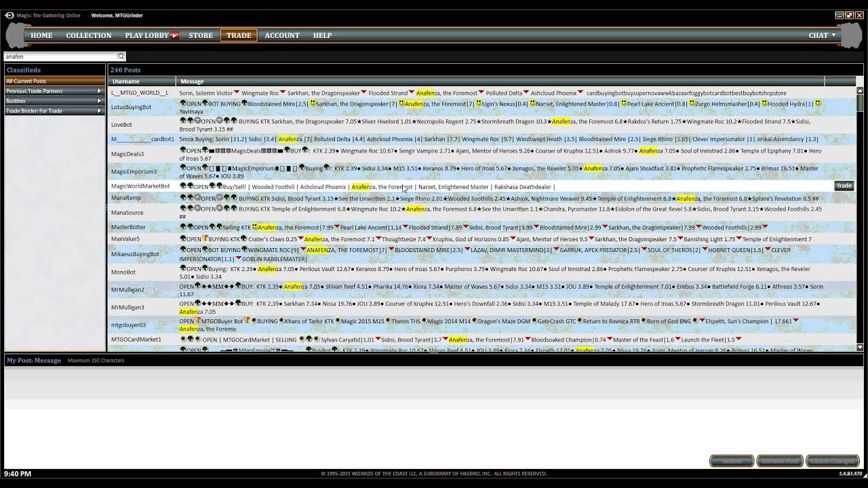Expand Buddies list arrow

click(x=99, y=101)
